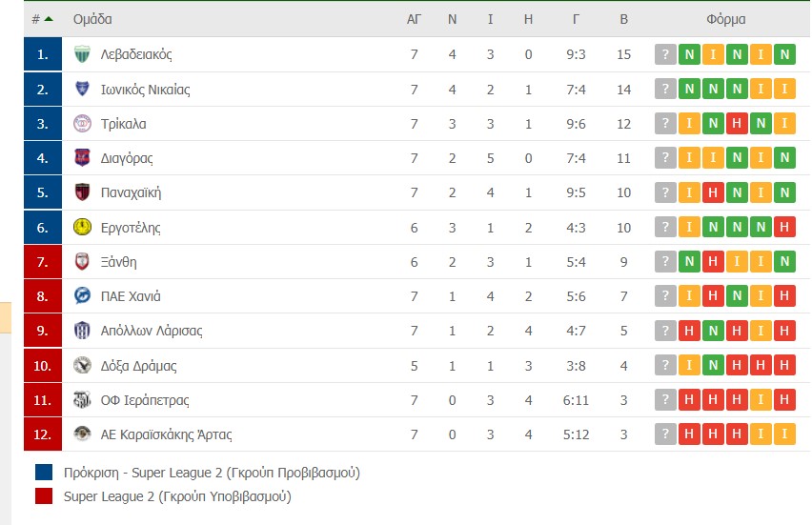Click the red Super League 2 legend square
812x525 pixels.
44,495
